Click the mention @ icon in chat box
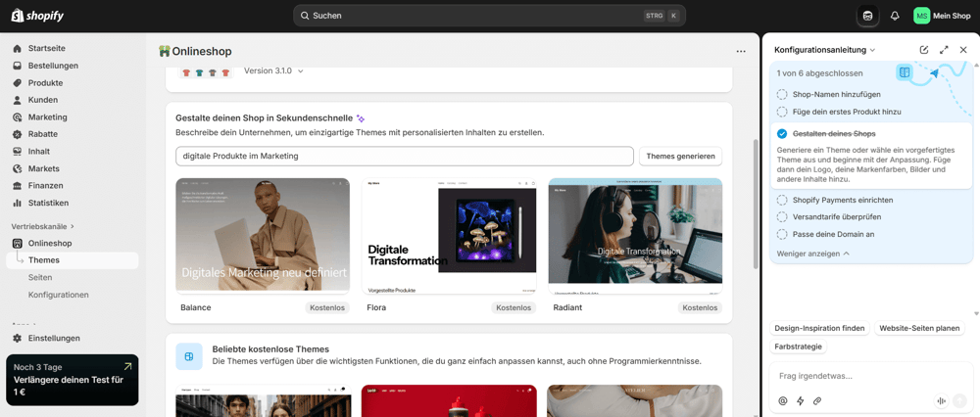Image resolution: width=980 pixels, height=417 pixels. pyautogui.click(x=783, y=401)
